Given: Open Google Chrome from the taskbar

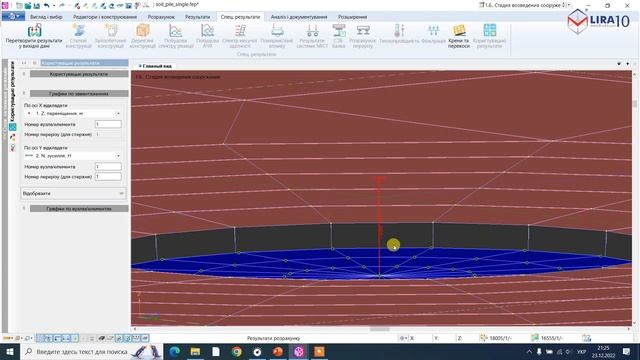Looking at the screenshot, I should click(x=236, y=351).
